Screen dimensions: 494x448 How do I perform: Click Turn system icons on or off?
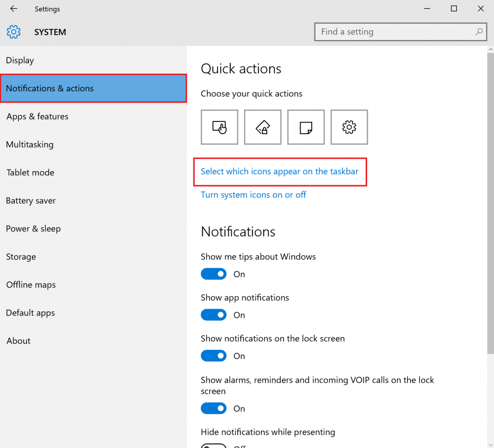pos(253,195)
